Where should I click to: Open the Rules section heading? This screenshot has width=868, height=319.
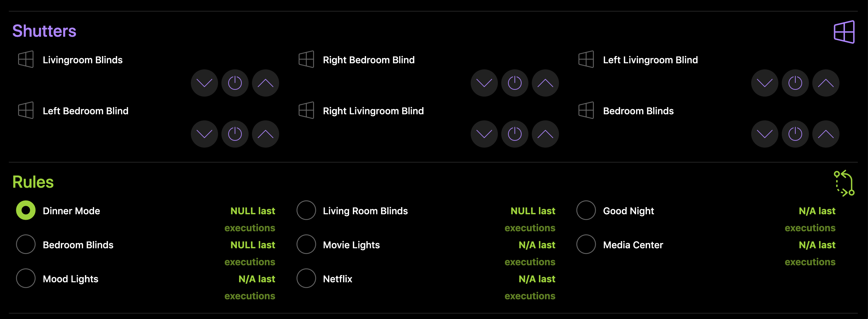tap(33, 182)
